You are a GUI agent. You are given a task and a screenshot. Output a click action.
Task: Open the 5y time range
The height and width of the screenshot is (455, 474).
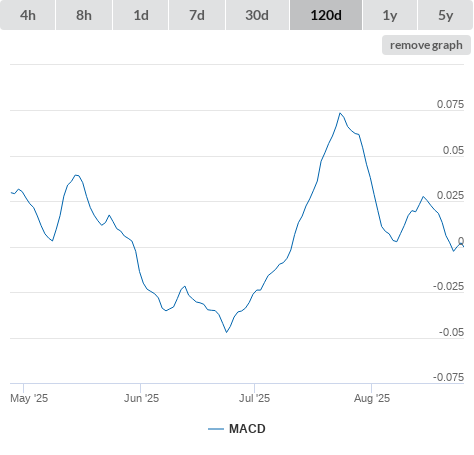click(x=446, y=15)
